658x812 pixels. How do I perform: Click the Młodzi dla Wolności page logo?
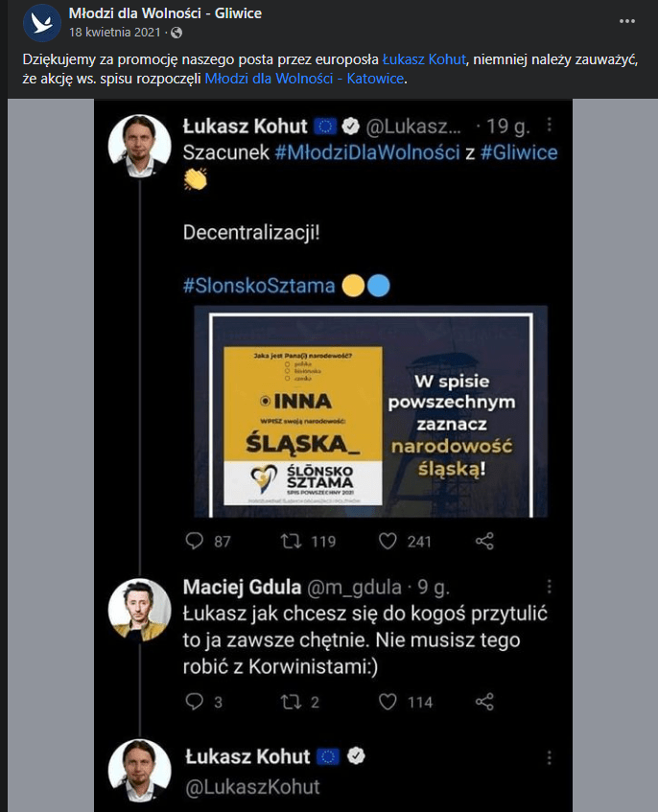pos(40,21)
